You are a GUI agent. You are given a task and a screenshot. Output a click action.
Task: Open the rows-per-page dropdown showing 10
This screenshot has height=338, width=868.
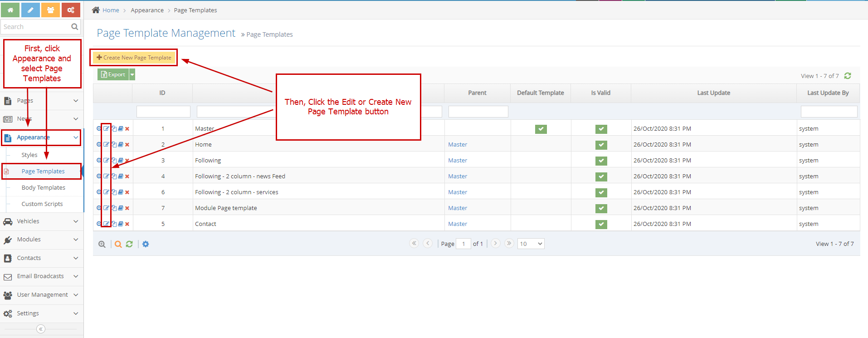531,244
